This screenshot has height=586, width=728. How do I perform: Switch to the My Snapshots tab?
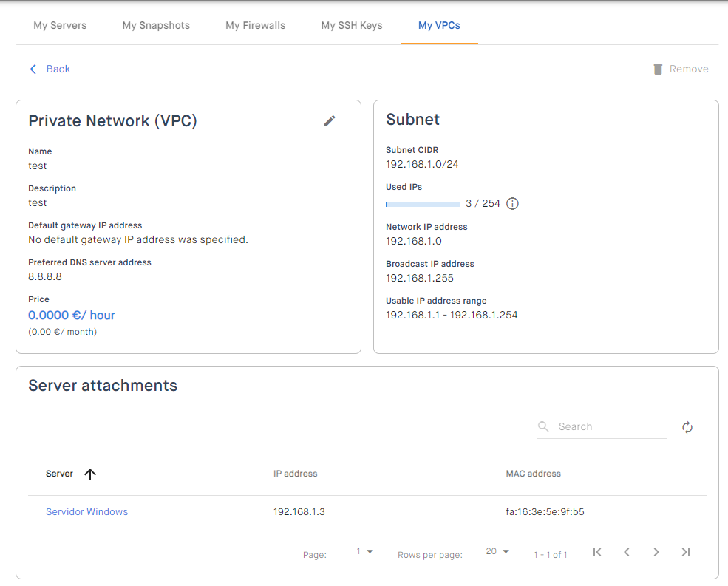point(156,26)
